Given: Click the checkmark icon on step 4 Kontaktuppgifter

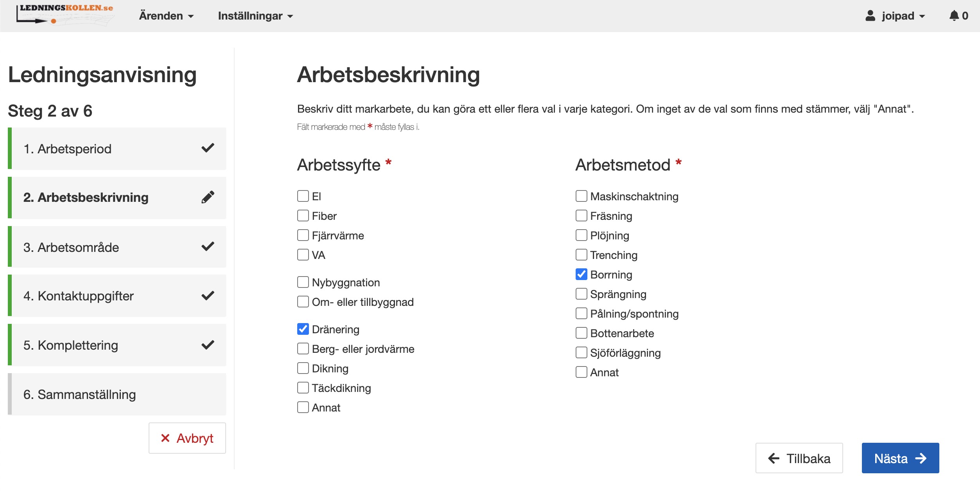Looking at the screenshot, I should point(208,296).
